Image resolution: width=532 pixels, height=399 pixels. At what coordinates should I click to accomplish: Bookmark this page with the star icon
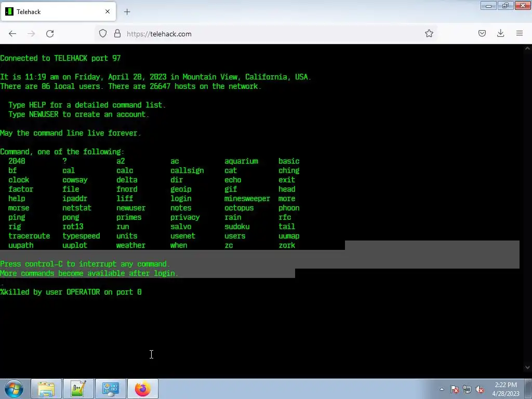point(429,33)
